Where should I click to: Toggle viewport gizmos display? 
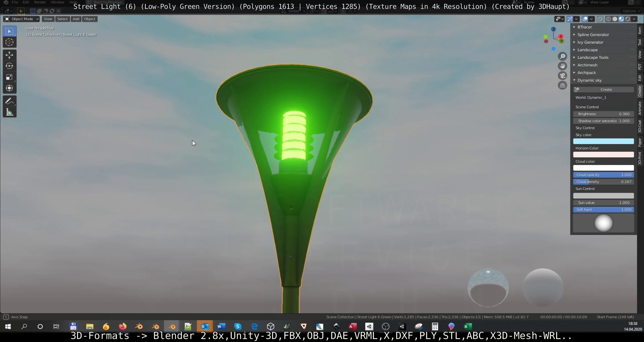pyautogui.click(x=570, y=19)
